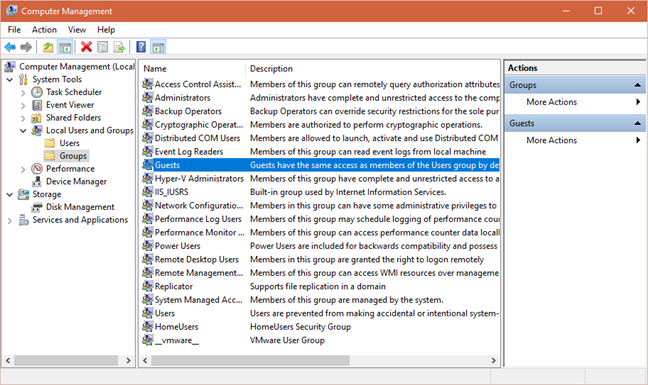Click right arrow of list pane scrollbar
Viewport: 648px width, 385px height.
click(493, 361)
